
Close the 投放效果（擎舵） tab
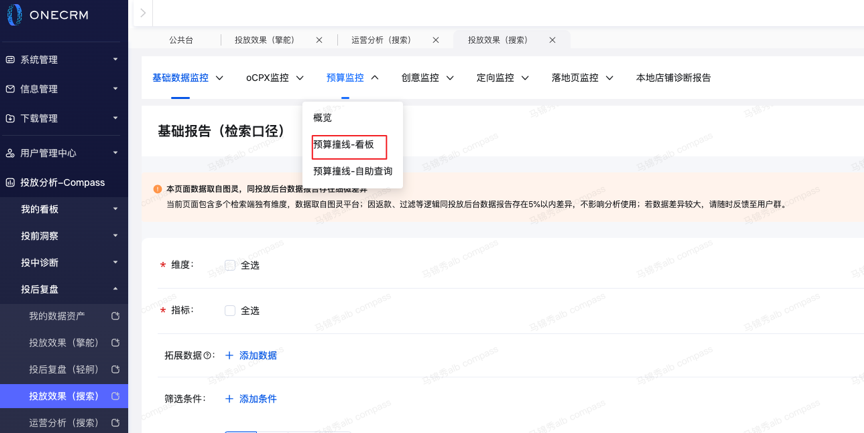319,40
